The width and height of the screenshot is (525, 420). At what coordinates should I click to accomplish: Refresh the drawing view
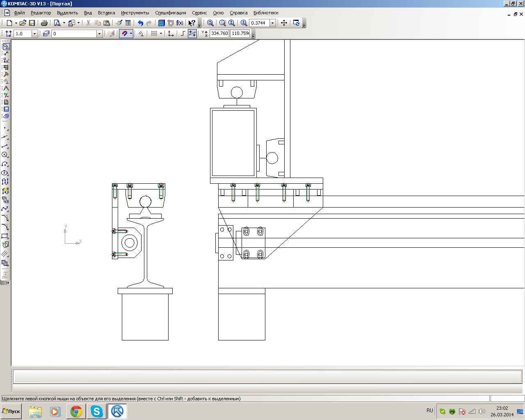click(x=297, y=23)
